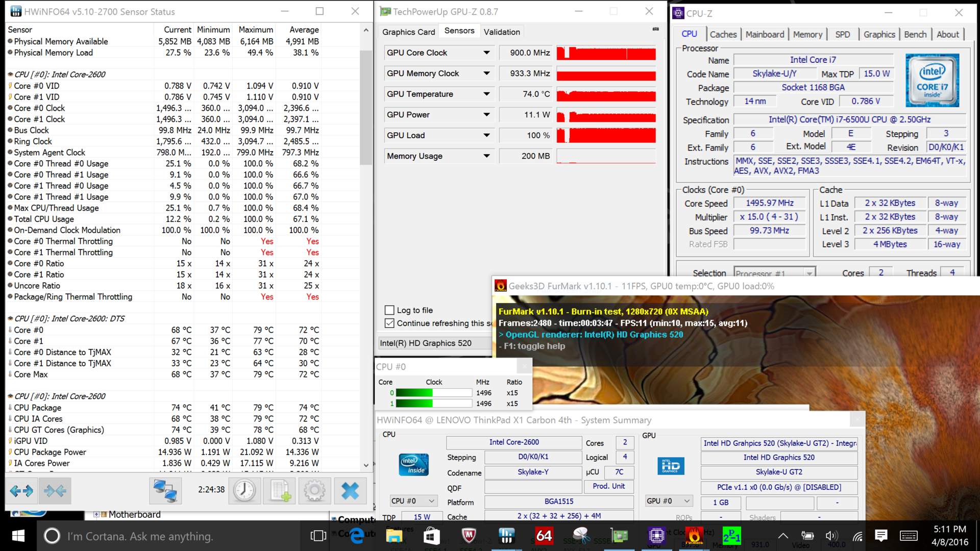Toggle the Continue refreshing checkbox in GPU-Z
Image resolution: width=980 pixels, height=551 pixels.
coord(389,323)
